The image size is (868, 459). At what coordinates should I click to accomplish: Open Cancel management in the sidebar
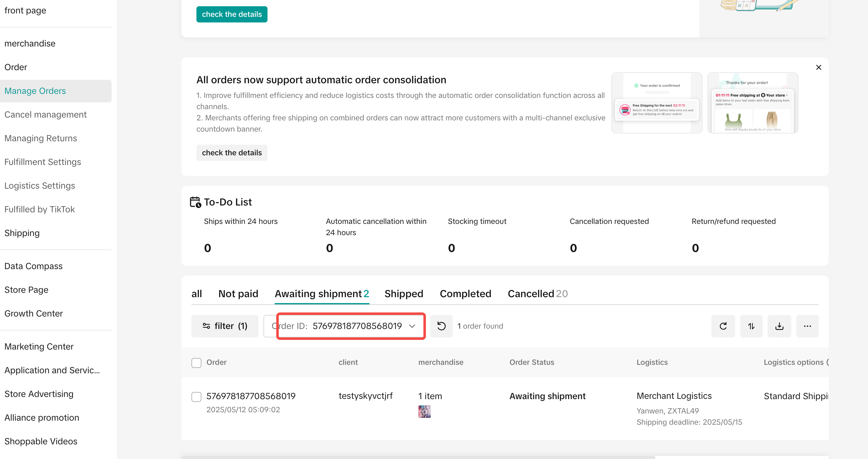[x=46, y=114]
